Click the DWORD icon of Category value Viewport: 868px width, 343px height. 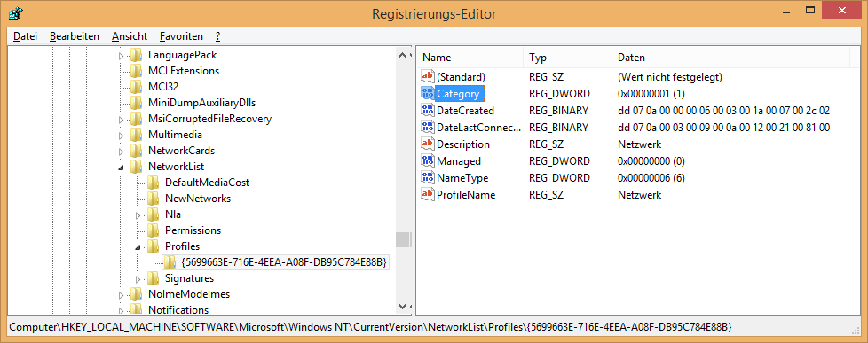pos(428,93)
